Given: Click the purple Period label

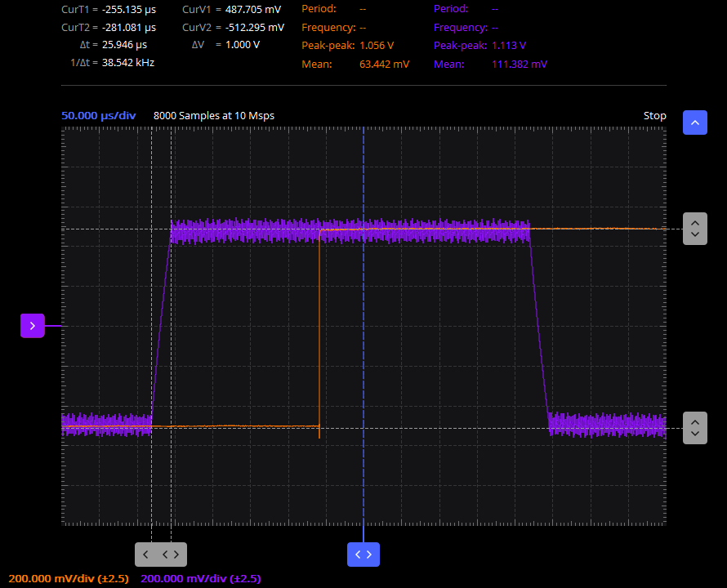Looking at the screenshot, I should 451,9.
